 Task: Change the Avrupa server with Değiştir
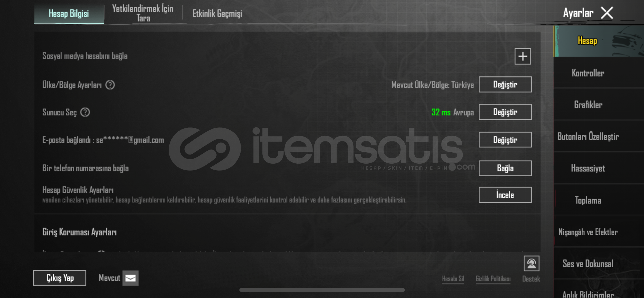point(505,112)
